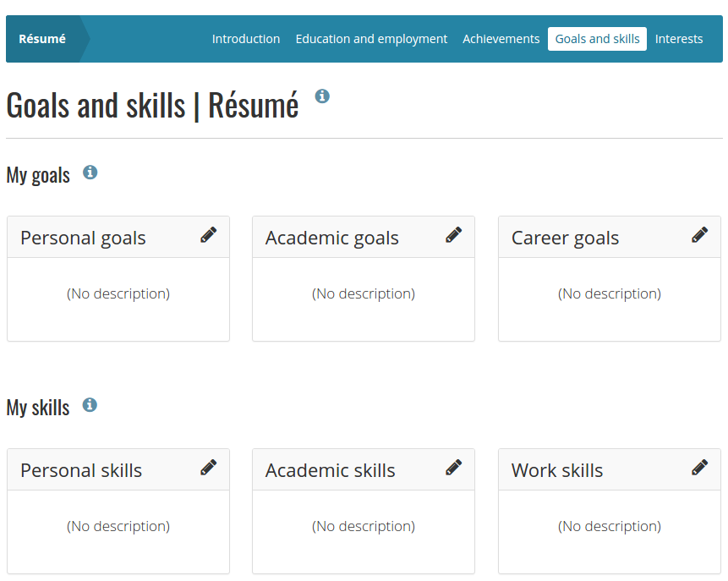The height and width of the screenshot is (581, 728).
Task: Edit Work skills via the pencil icon
Action: (700, 468)
